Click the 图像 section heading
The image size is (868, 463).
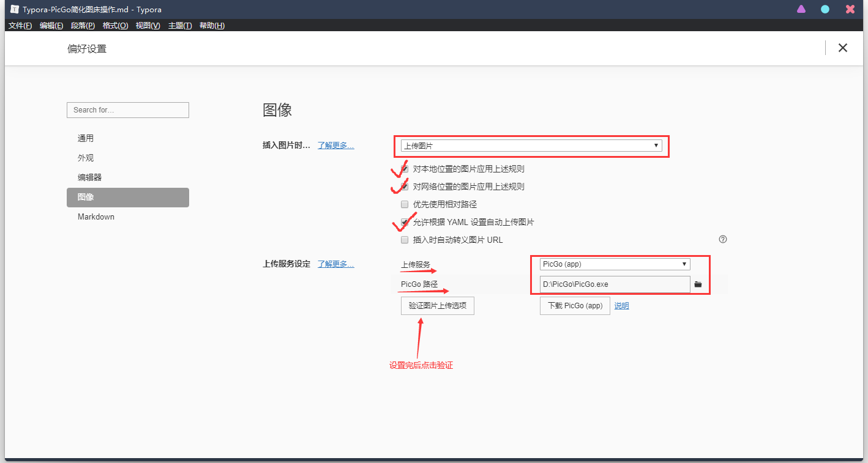(277, 110)
